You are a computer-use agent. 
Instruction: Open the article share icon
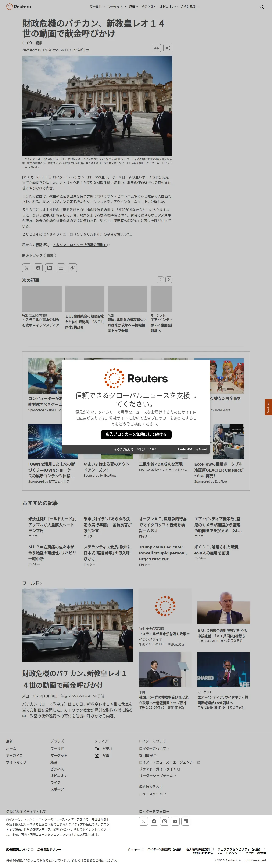coord(168,48)
